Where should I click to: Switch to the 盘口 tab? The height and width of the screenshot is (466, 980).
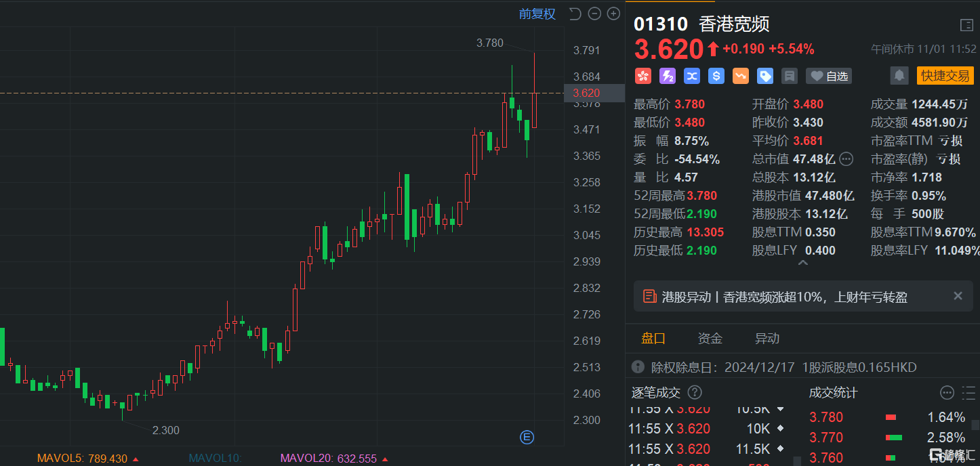(653, 338)
